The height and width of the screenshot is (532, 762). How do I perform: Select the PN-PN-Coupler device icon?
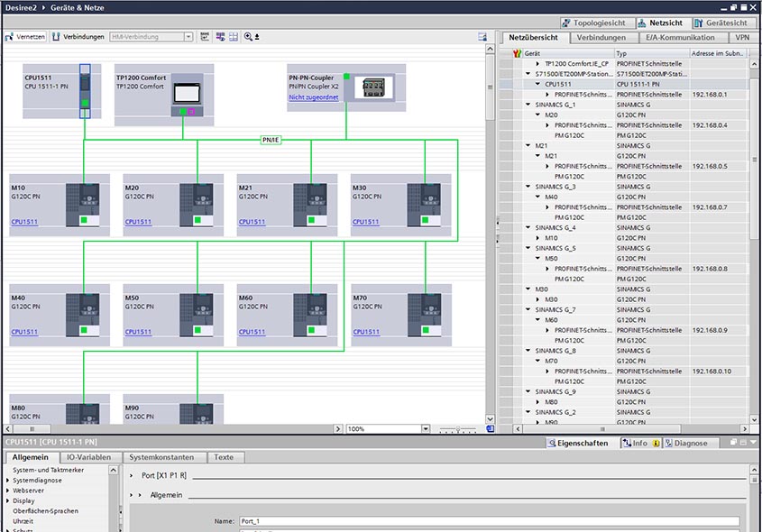(x=372, y=88)
